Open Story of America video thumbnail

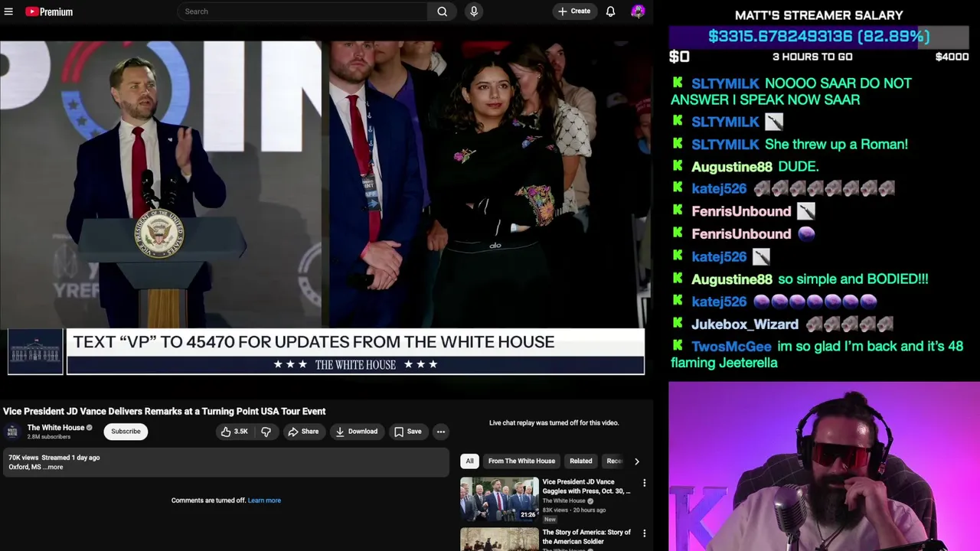(x=499, y=539)
